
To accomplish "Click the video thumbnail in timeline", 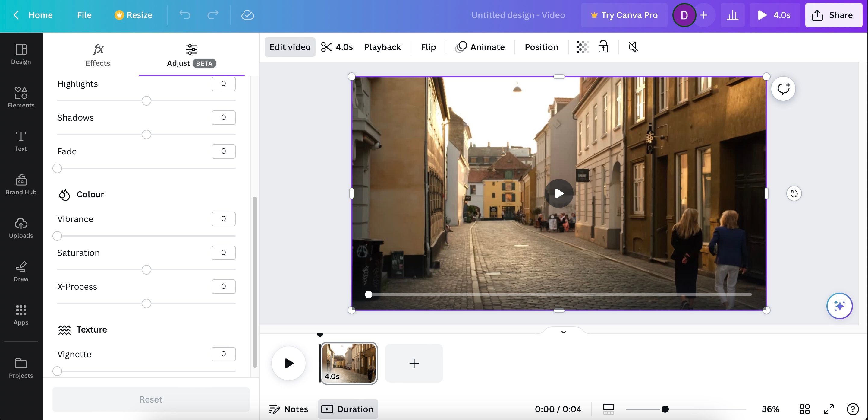I will tap(347, 363).
